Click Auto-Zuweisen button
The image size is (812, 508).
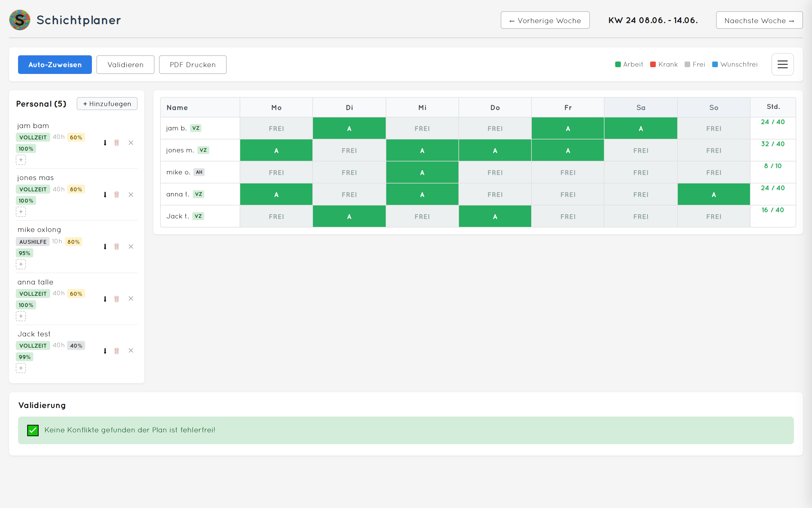pos(55,65)
